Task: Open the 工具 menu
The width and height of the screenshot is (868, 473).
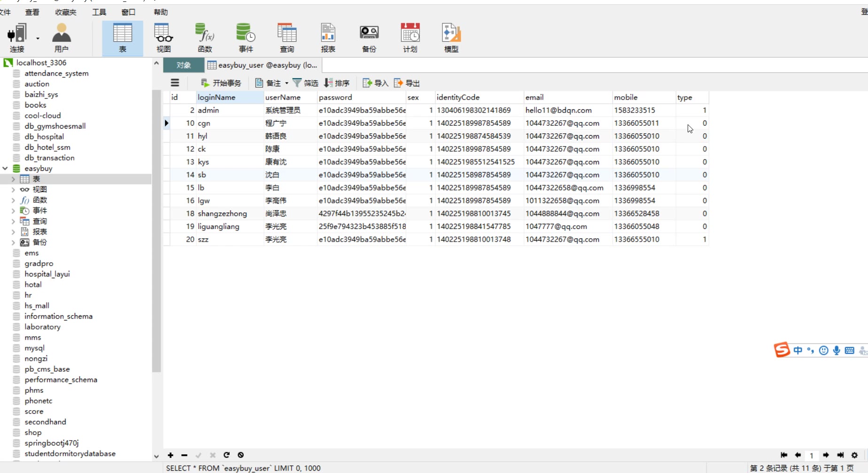Action: coord(99,12)
